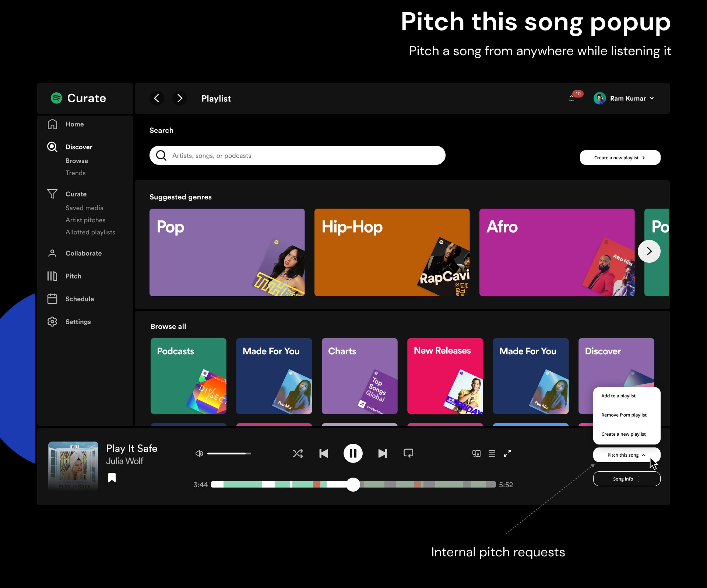This screenshot has height=588, width=707.
Task: Toggle the bookmark under Julia Wolf
Action: point(112,478)
